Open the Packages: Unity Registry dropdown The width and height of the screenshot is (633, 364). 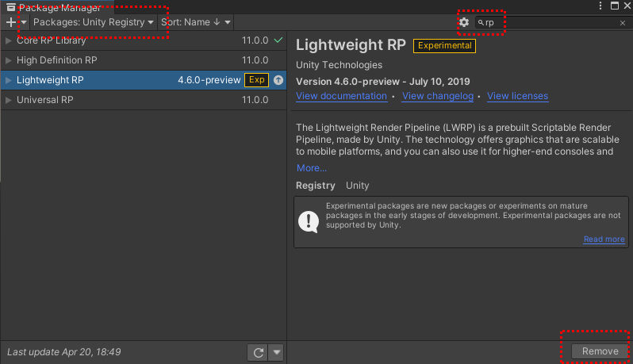pyautogui.click(x=94, y=22)
